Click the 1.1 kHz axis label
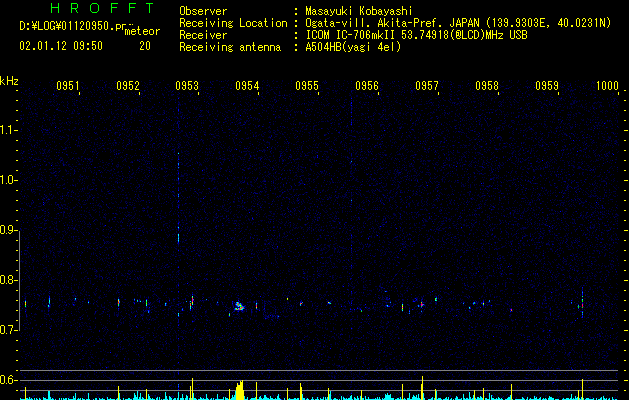Screen dimensions: 629x400 (x=7, y=130)
